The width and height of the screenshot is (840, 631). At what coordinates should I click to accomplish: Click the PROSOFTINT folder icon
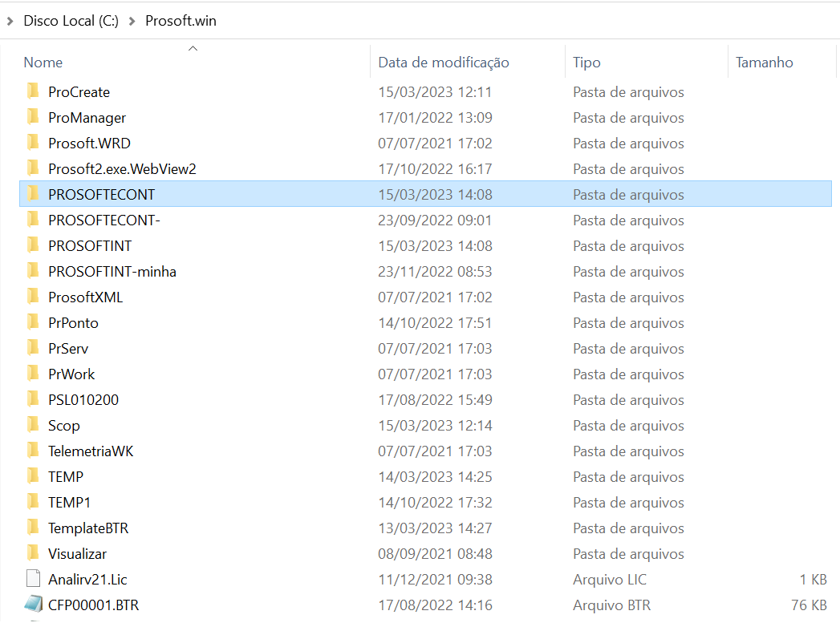(33, 245)
